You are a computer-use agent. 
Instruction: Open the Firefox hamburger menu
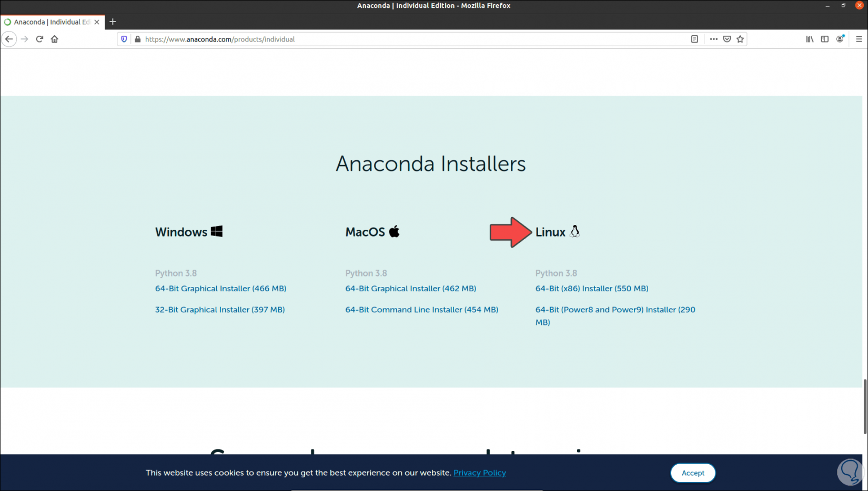859,39
